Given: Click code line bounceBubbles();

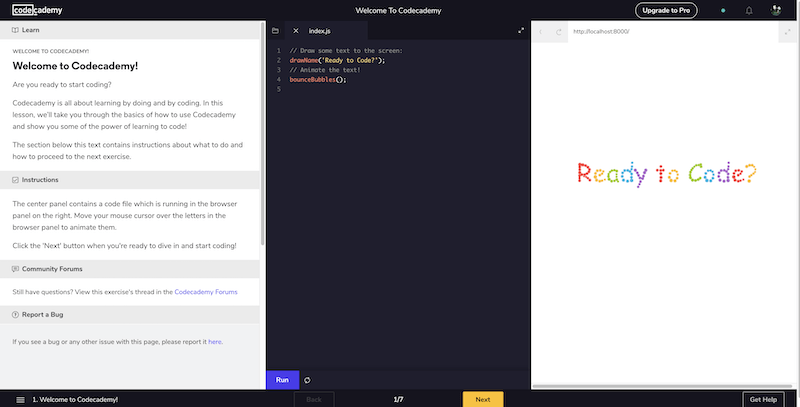Looking at the screenshot, I should point(318,80).
